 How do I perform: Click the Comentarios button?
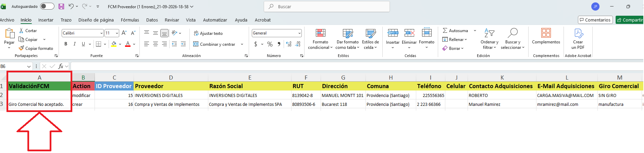[x=595, y=20]
